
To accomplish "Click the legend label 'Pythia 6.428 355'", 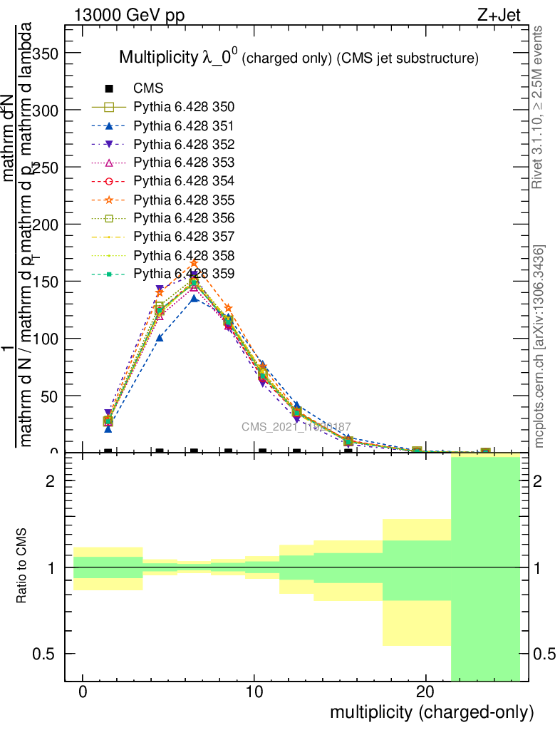I will [184, 200].
